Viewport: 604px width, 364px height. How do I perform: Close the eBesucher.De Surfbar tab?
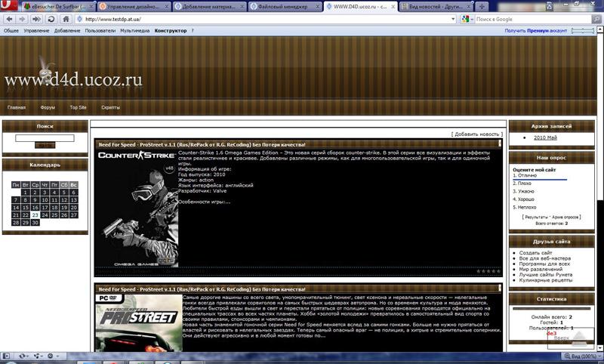[x=91, y=7]
